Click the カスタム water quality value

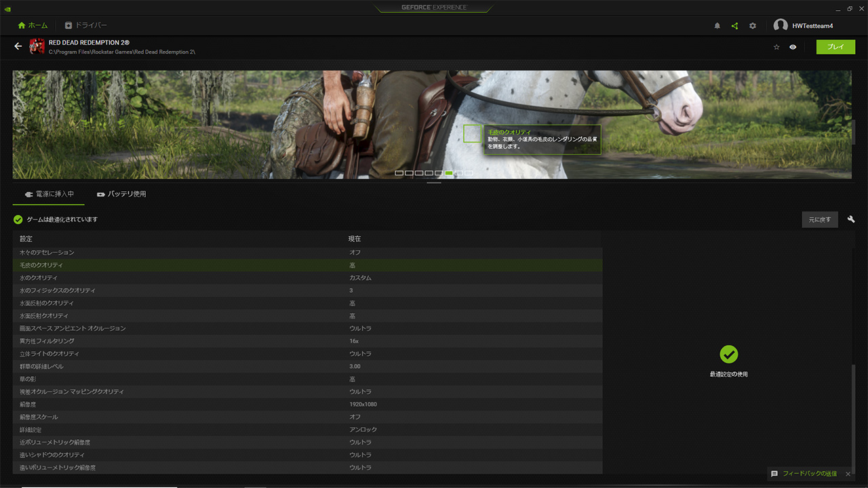click(360, 278)
